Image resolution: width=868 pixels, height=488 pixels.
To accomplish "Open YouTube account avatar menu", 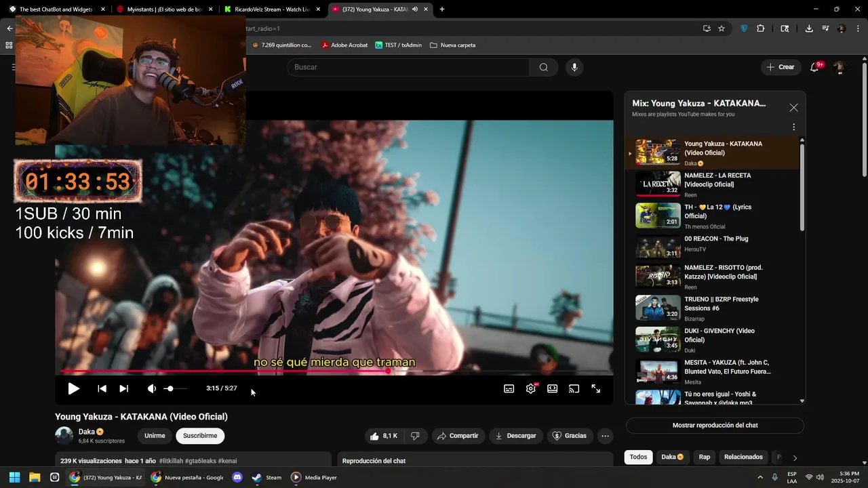I will [840, 67].
